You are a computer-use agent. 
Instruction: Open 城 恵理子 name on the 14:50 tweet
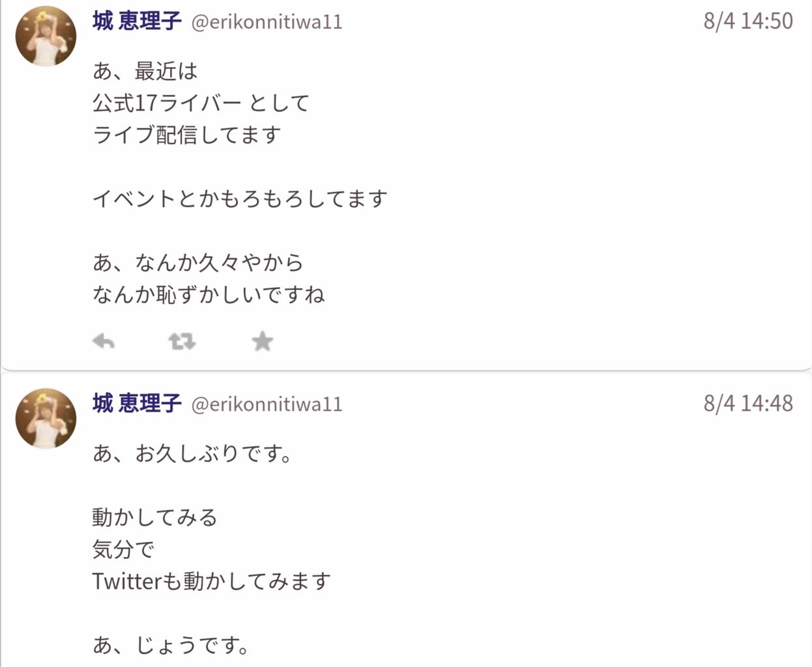137,21
